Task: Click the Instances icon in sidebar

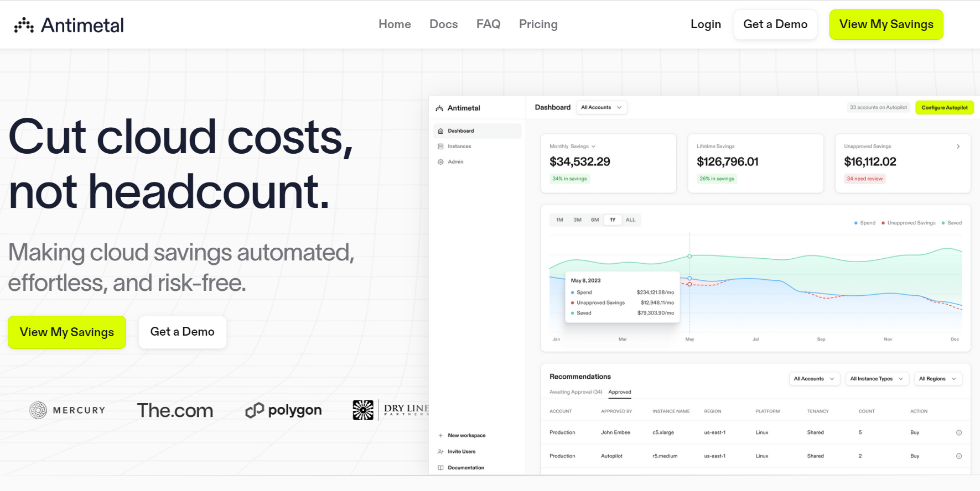Action: (x=440, y=147)
